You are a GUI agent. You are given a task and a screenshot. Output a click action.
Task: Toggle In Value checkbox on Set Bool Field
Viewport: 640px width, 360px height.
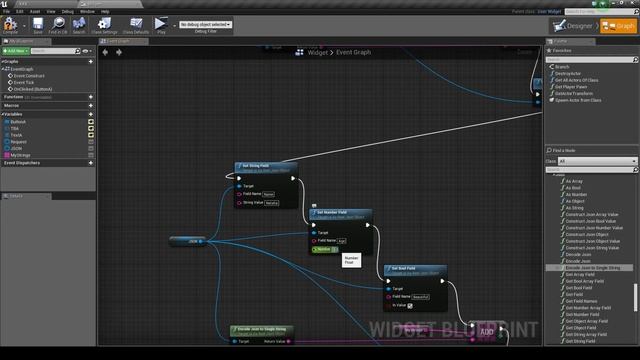tap(410, 305)
